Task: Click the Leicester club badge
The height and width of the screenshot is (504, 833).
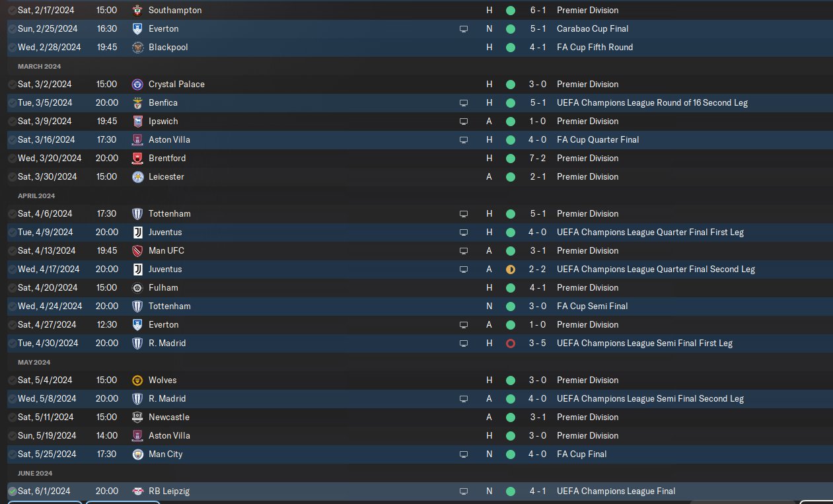Action: 137,177
